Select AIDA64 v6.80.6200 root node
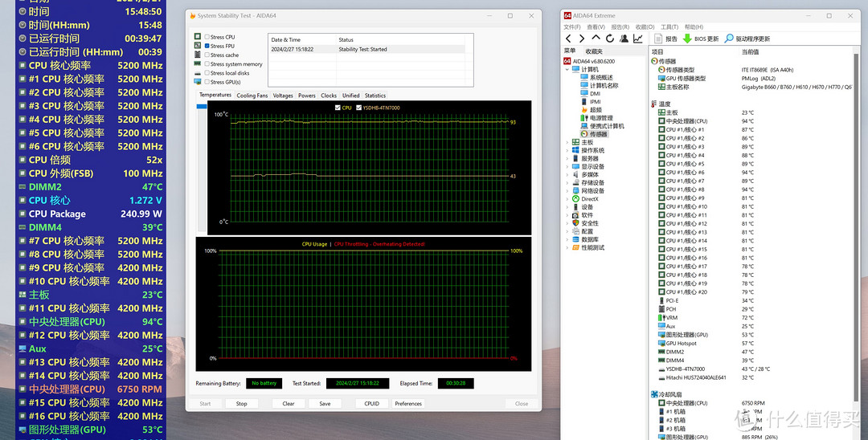The image size is (868, 440). tap(589, 61)
